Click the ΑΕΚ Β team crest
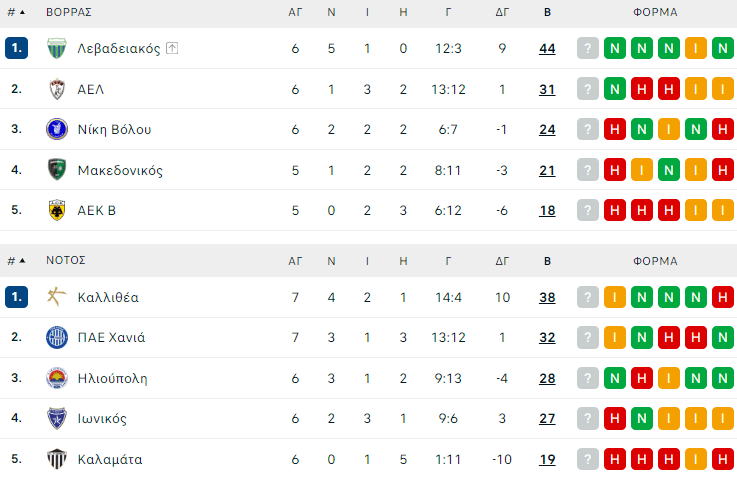 click(57, 210)
